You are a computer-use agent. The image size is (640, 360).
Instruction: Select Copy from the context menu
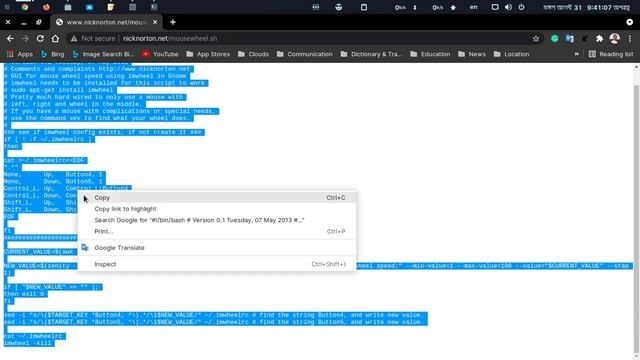point(217,198)
